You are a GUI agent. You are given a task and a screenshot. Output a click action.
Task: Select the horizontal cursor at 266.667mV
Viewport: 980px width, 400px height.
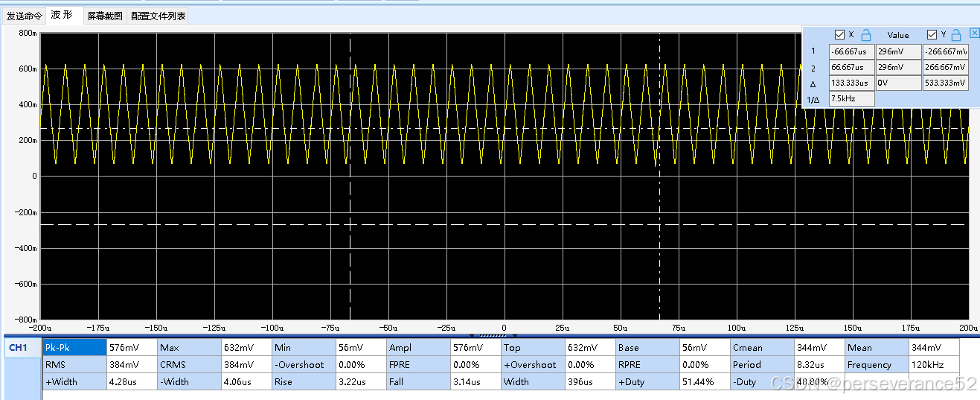coord(505,128)
